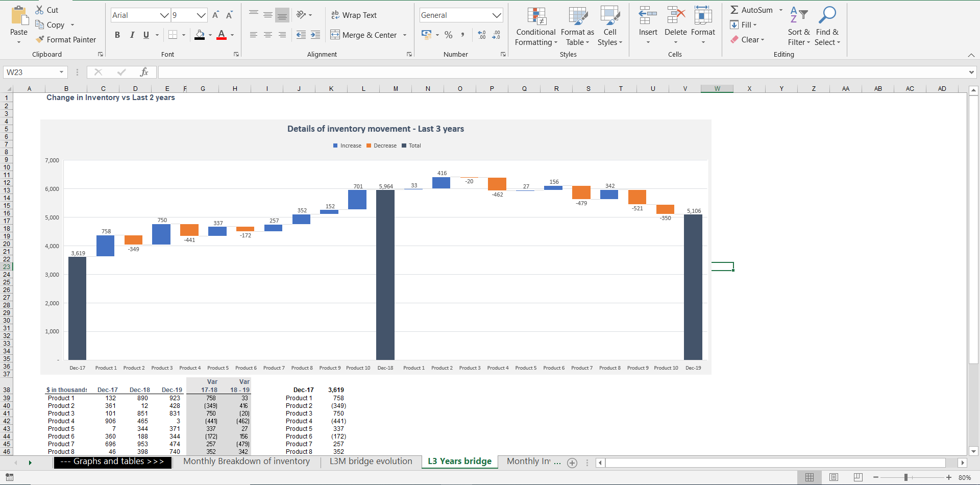Click the zoom slider handle
Image resolution: width=980 pixels, height=485 pixels.
[x=906, y=477]
